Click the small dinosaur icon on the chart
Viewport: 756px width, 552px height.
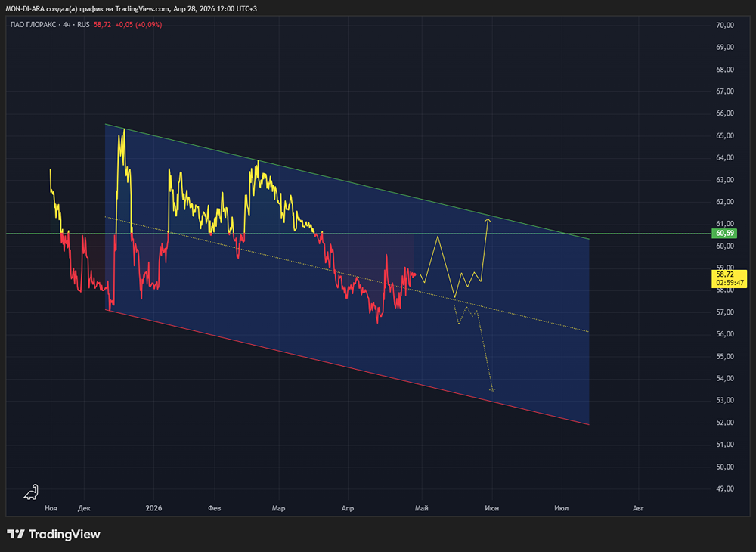[31, 492]
